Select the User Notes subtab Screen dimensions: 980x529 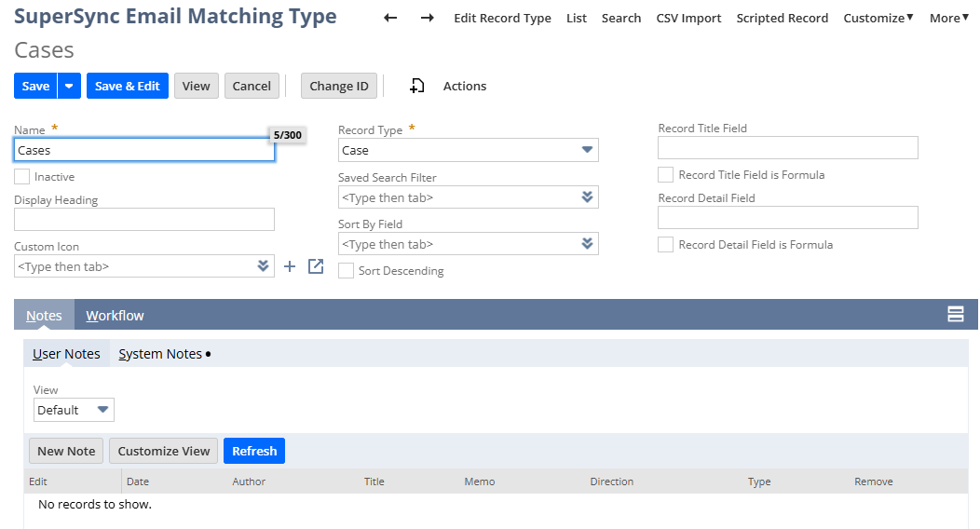tap(66, 354)
